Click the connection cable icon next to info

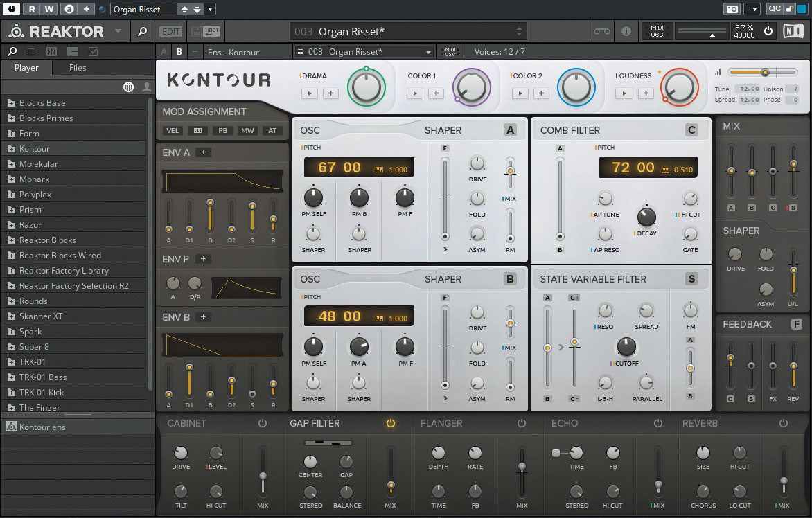click(602, 32)
